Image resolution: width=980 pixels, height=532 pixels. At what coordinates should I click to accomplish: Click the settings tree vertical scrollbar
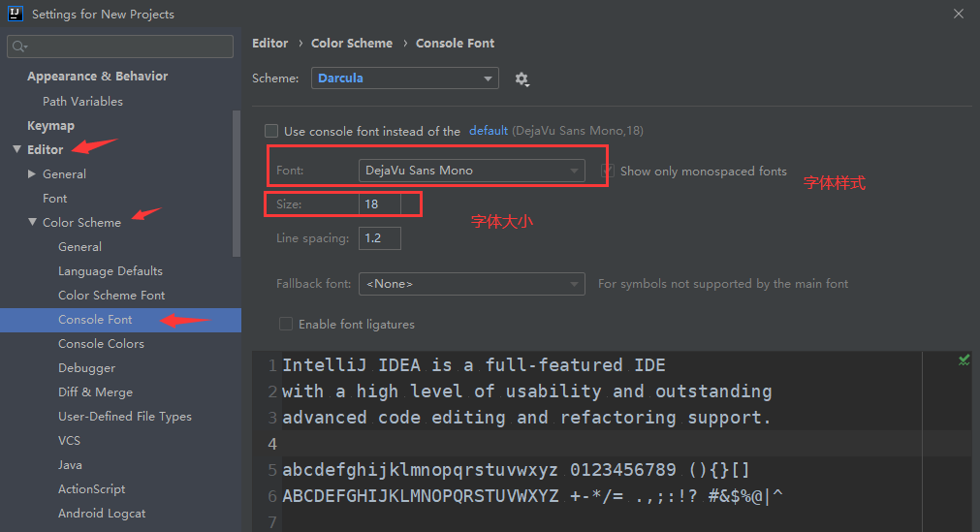pyautogui.click(x=237, y=183)
